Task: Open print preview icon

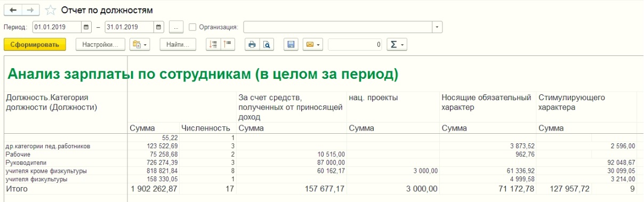Action: pyautogui.click(x=267, y=44)
